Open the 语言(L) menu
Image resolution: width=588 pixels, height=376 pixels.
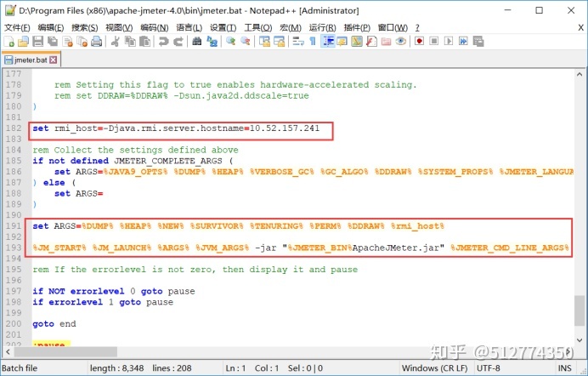click(x=189, y=28)
